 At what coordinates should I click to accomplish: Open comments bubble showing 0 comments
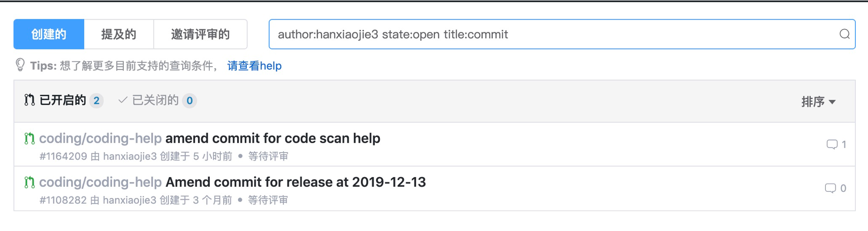(x=835, y=188)
